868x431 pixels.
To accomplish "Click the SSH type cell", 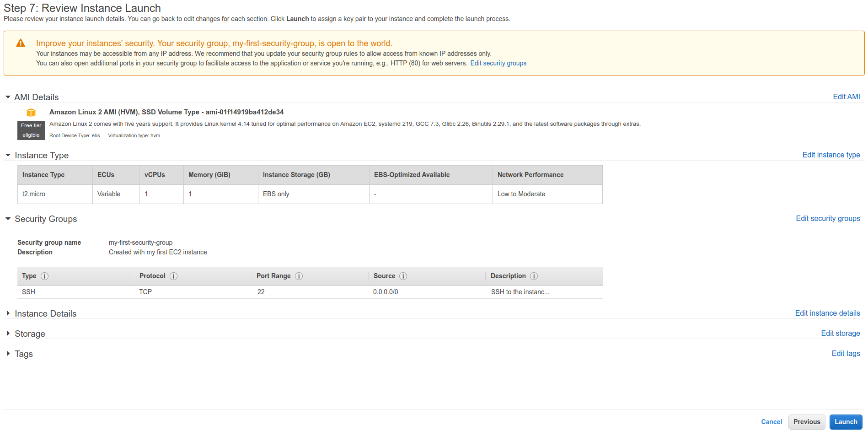I will (28, 292).
